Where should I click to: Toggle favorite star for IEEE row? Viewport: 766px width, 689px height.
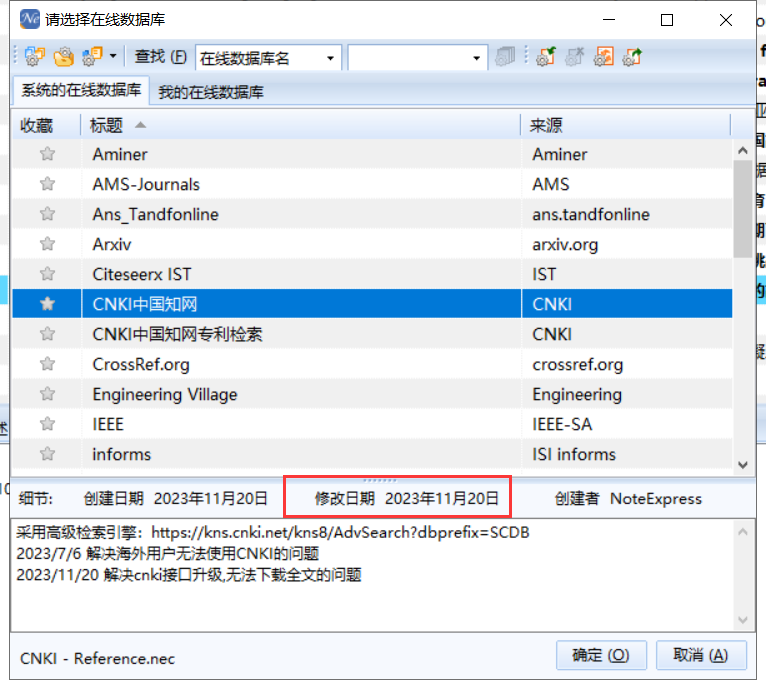pos(47,424)
